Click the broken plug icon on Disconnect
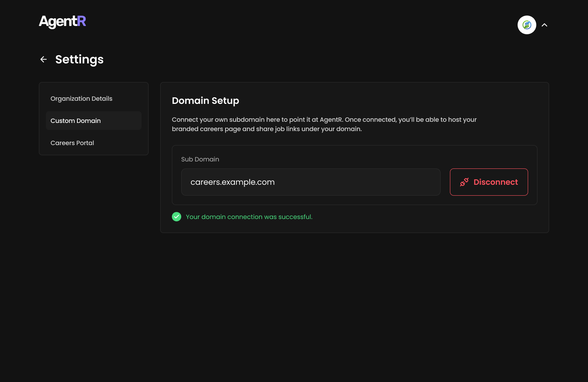The height and width of the screenshot is (382, 588). pos(464,182)
